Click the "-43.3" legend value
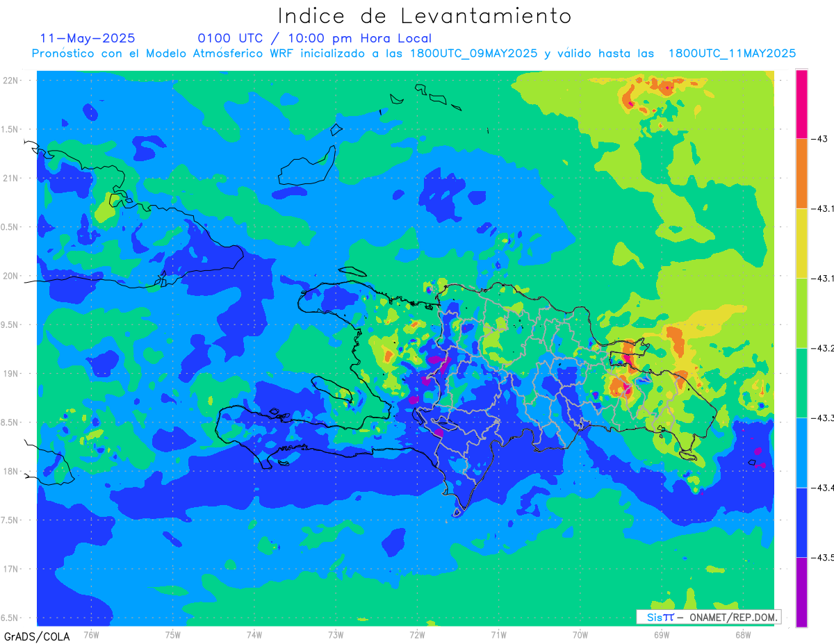This screenshot has width=834, height=644. [x=824, y=418]
